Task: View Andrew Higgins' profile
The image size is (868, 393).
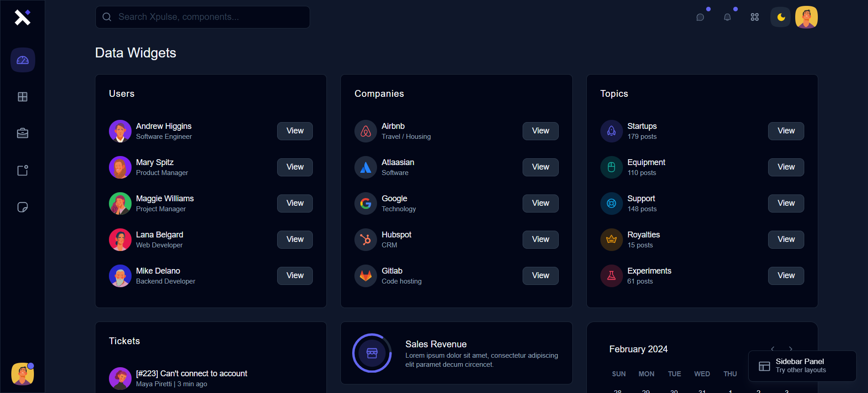Action: [295, 131]
